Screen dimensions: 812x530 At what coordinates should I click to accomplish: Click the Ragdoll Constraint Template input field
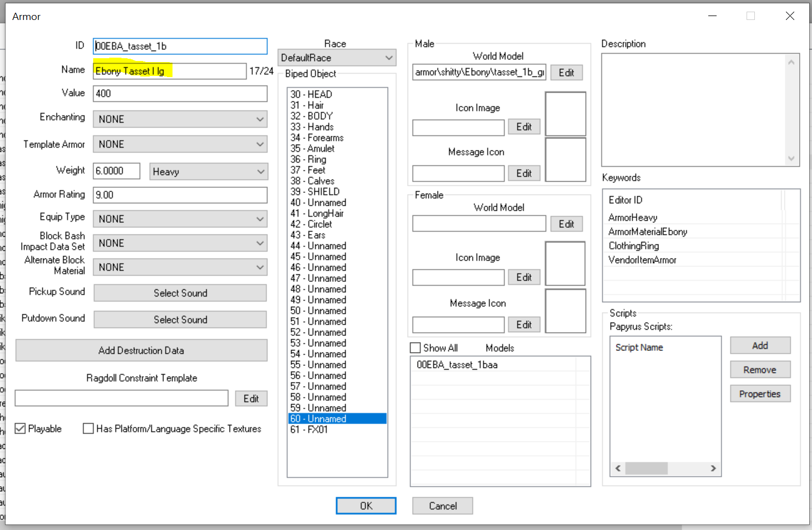[121, 398]
